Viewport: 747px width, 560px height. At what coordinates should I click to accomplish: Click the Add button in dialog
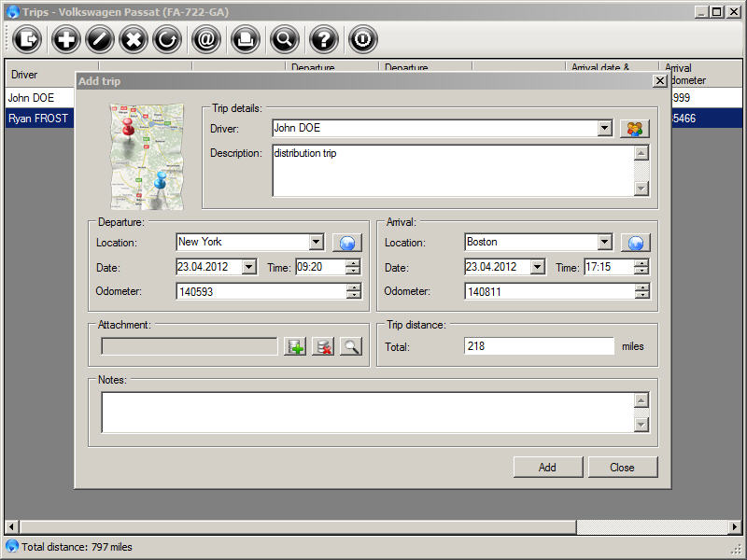547,468
